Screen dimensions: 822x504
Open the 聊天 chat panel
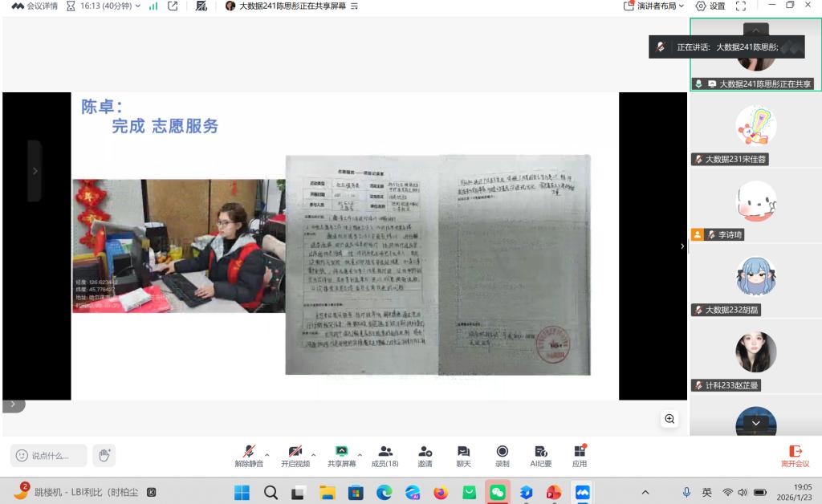point(463,456)
